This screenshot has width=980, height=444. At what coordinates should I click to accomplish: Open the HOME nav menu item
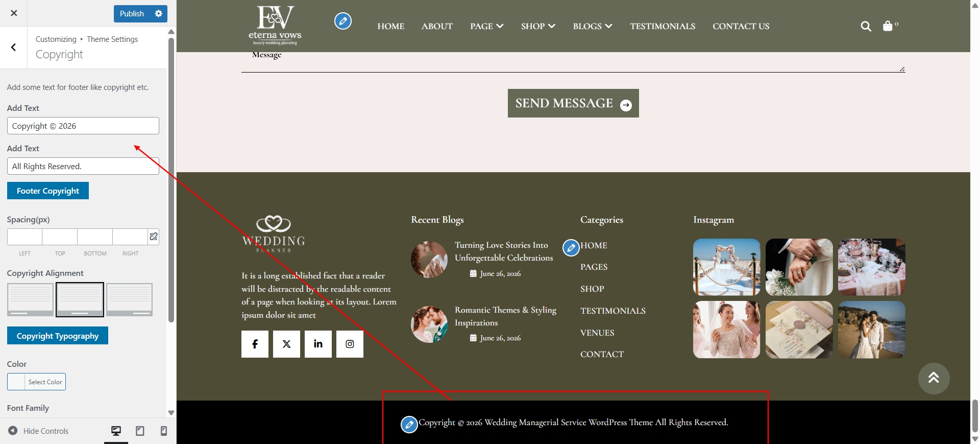click(391, 26)
